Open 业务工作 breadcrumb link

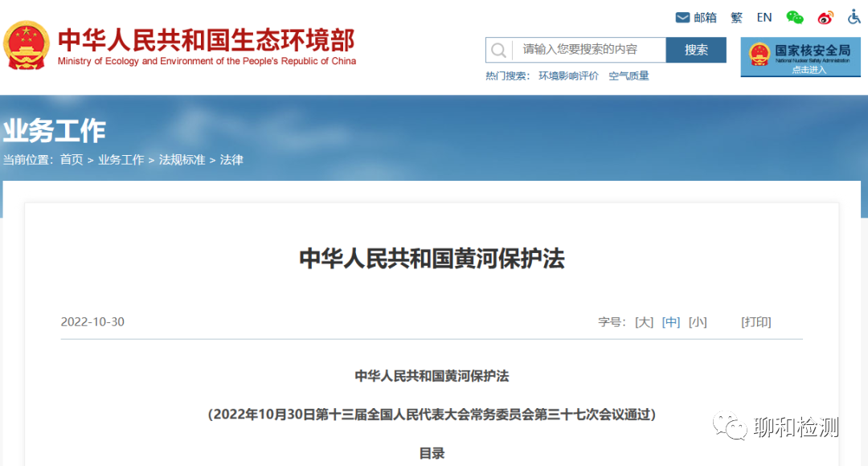pyautogui.click(x=121, y=160)
